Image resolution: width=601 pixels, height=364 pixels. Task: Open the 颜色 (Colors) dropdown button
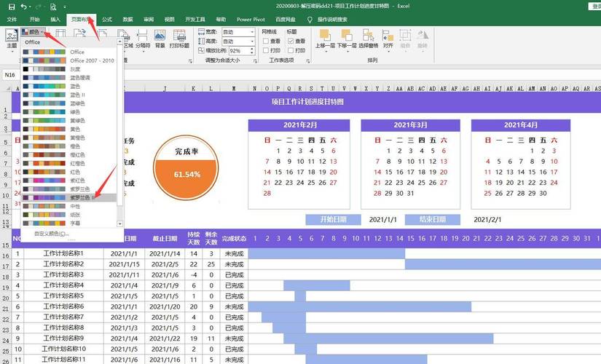[x=34, y=32]
